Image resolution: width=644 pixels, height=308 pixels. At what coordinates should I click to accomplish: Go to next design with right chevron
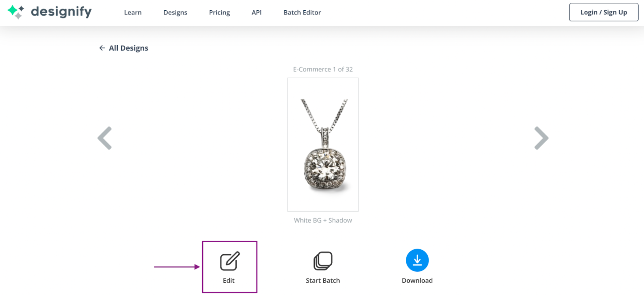tap(541, 138)
